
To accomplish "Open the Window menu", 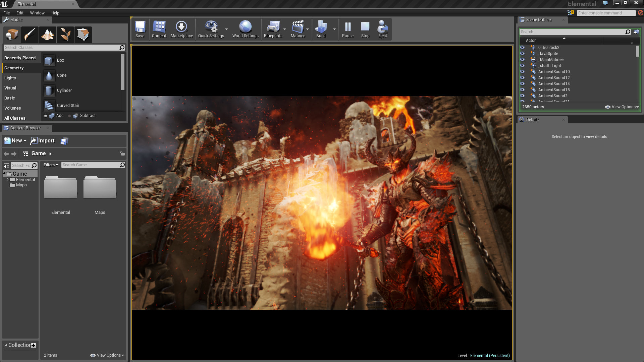I will click(x=37, y=13).
